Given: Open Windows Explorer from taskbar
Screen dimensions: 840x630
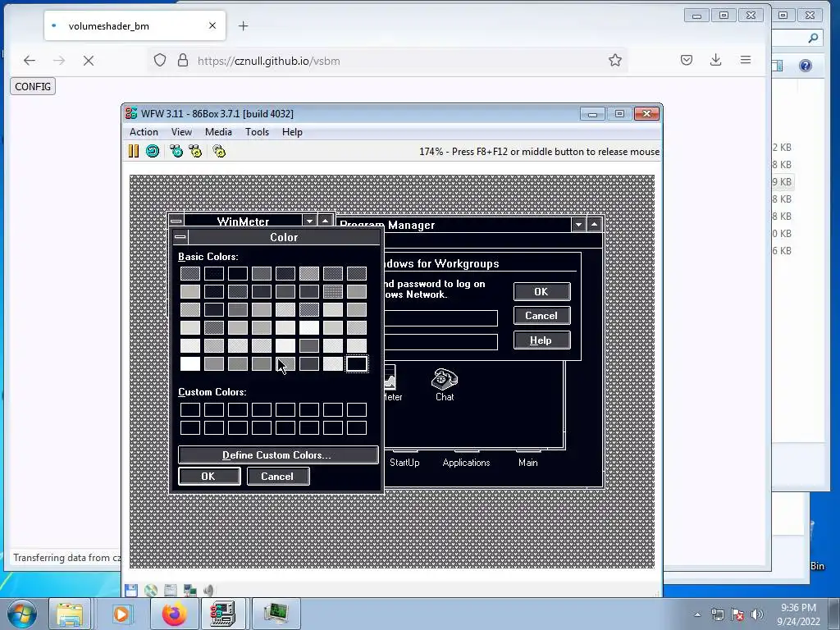Looking at the screenshot, I should pos(71,614).
